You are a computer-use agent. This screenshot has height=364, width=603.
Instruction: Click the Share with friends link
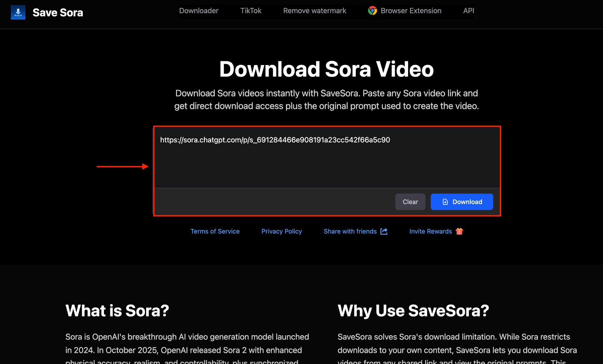click(x=350, y=232)
